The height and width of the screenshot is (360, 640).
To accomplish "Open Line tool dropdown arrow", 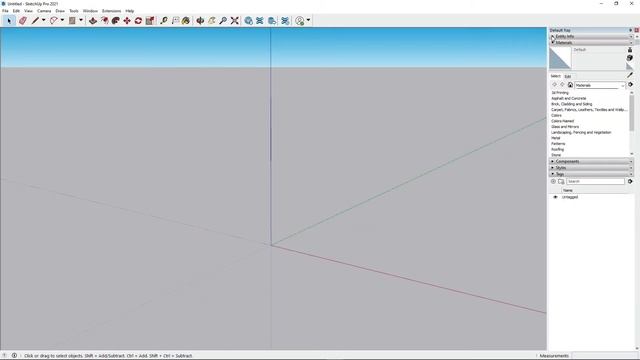I will tap(44, 20).
